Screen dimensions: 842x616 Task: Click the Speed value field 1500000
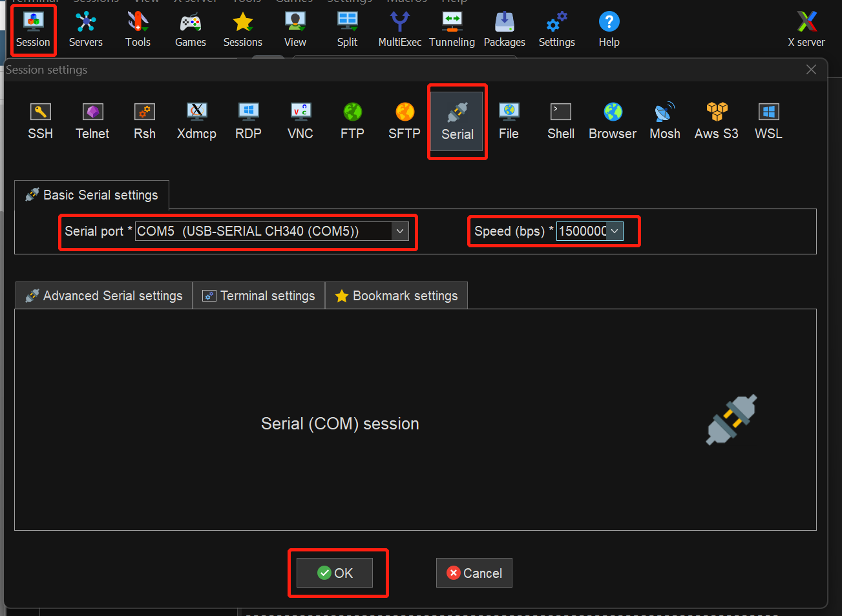(x=582, y=231)
